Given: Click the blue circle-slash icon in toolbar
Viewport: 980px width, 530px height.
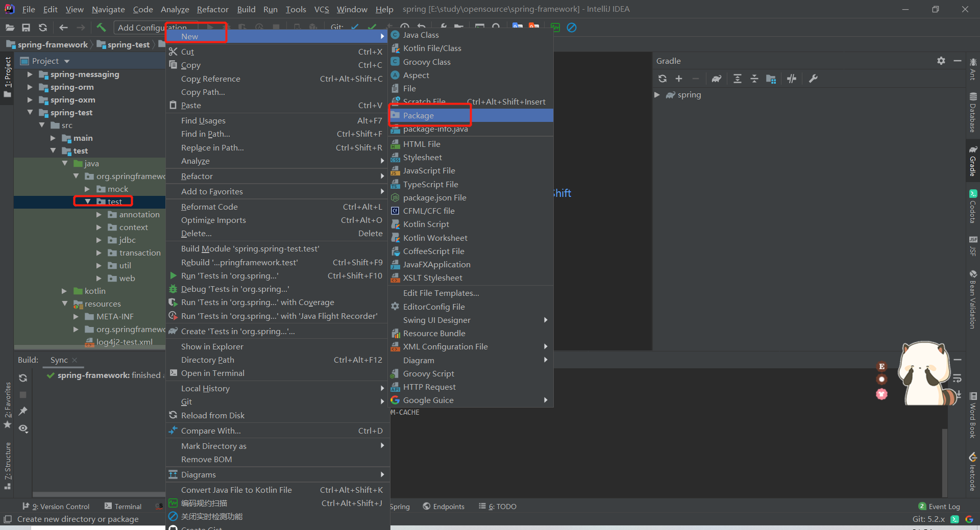Looking at the screenshot, I should 572,28.
